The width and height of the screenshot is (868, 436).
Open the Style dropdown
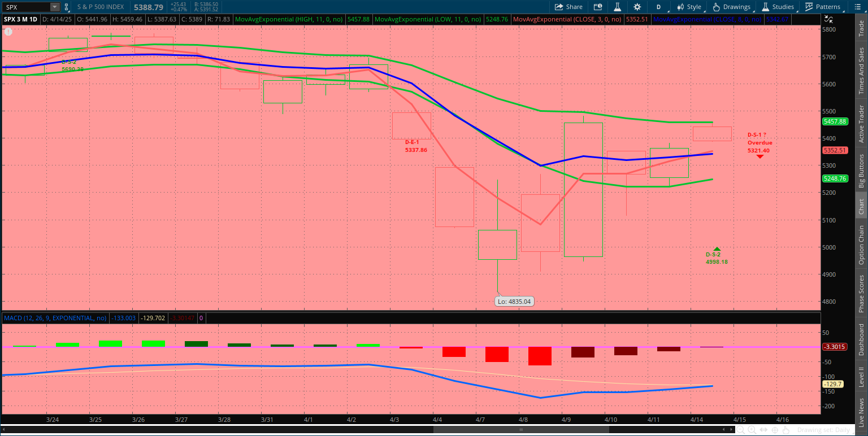click(689, 7)
